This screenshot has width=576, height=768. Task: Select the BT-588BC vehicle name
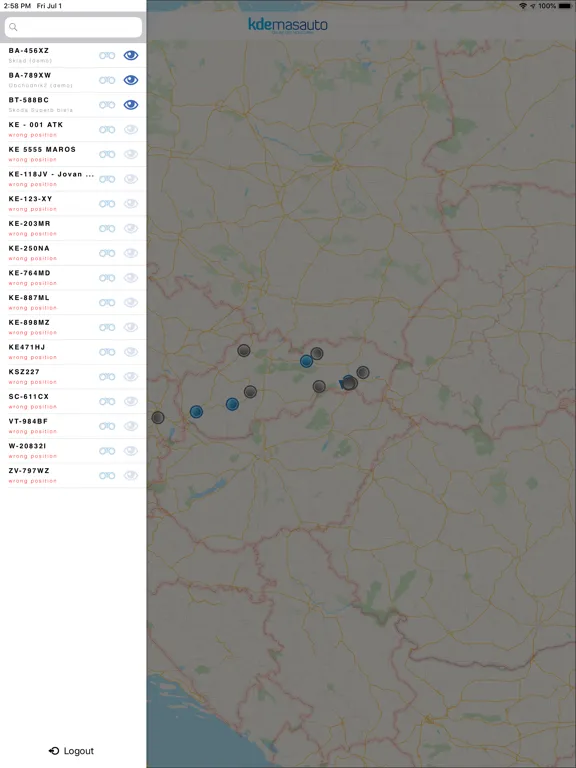pyautogui.click(x=29, y=100)
